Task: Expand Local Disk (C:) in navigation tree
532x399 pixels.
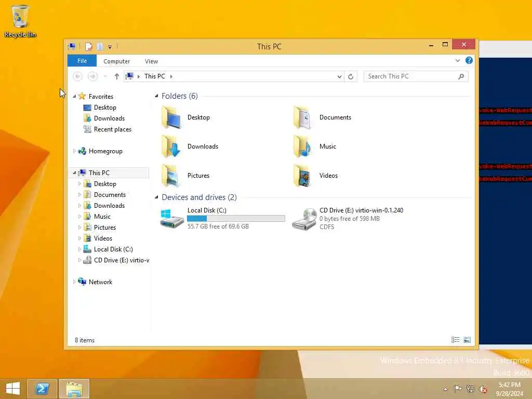Action: pos(79,249)
